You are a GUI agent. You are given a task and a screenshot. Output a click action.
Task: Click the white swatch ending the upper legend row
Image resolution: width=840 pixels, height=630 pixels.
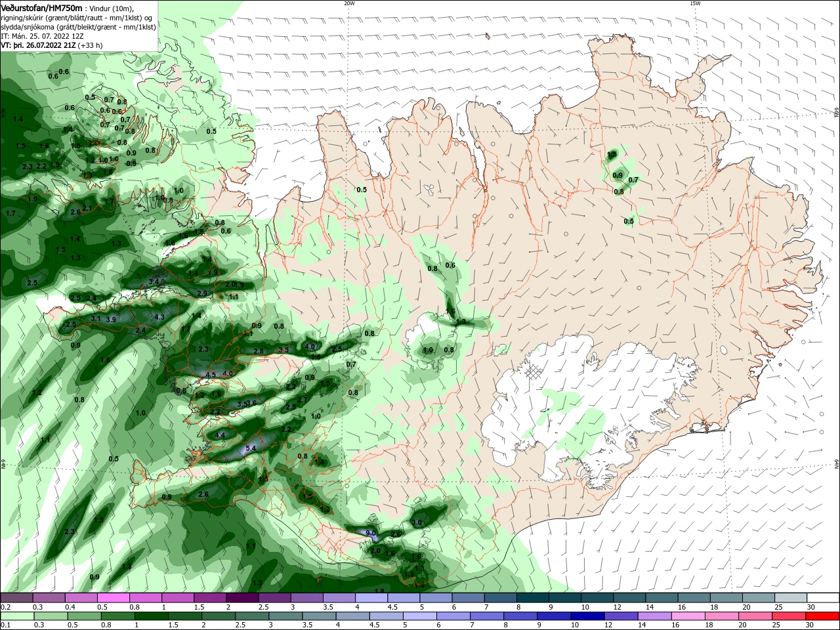(824, 598)
